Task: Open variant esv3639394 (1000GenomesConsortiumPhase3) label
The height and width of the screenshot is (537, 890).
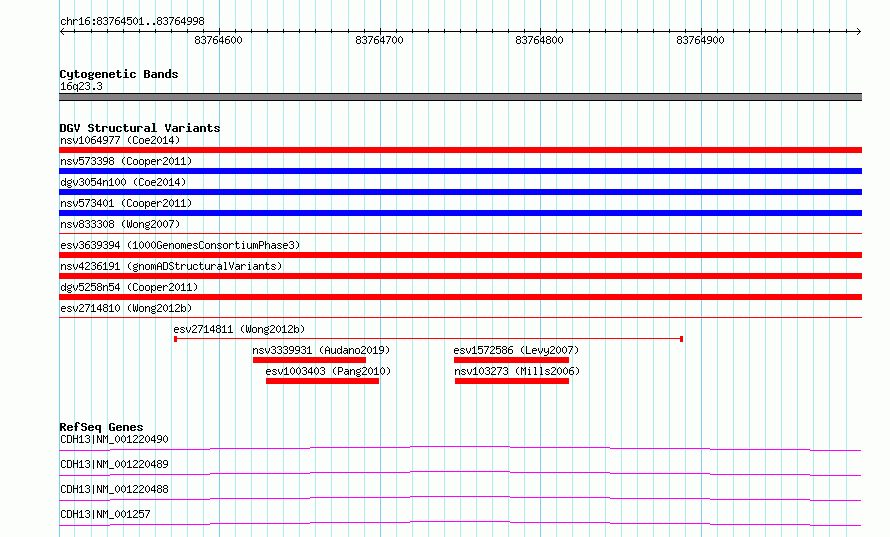Action: click(180, 245)
